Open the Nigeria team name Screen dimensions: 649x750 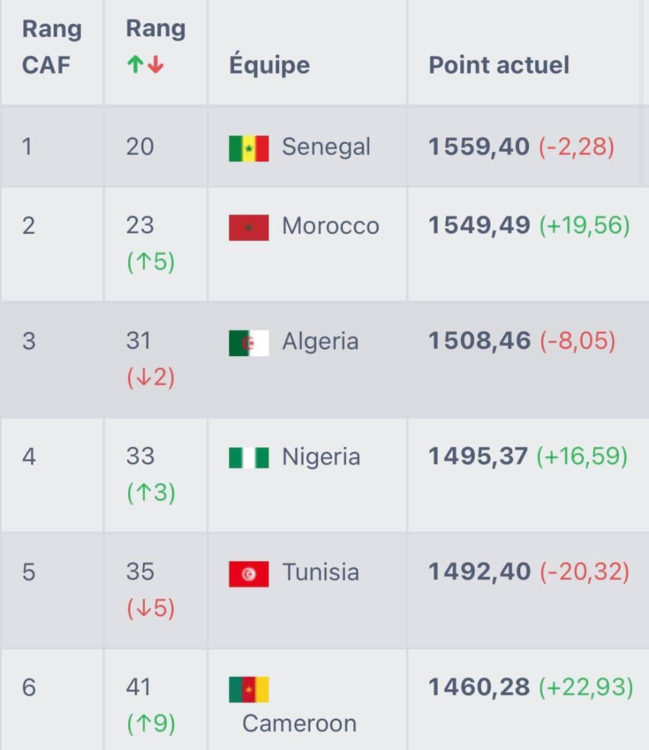(321, 457)
